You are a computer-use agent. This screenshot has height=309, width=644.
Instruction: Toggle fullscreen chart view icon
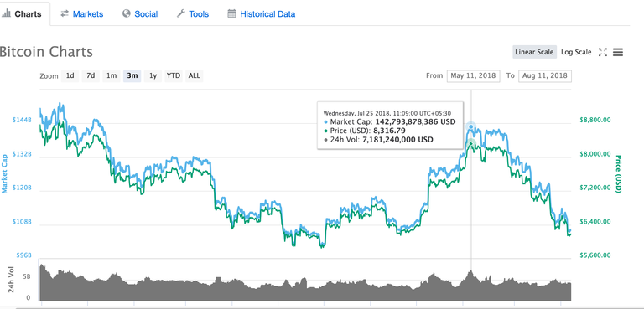603,52
